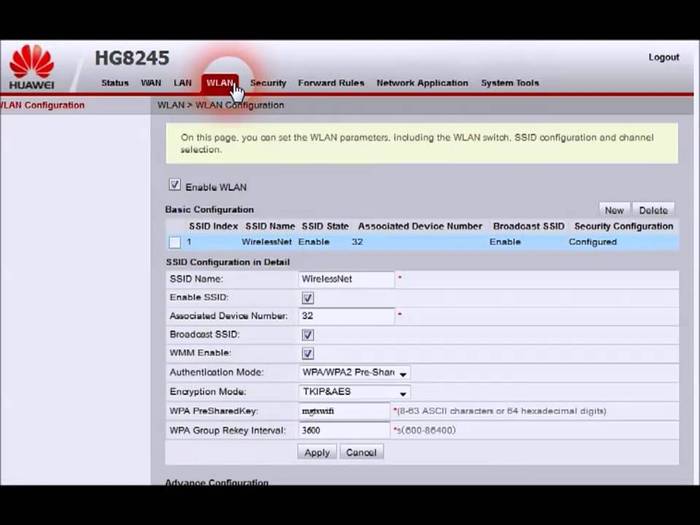Viewport: 700px width, 525px height.
Task: Disable the WMM Enable checkbox
Action: pos(308,354)
